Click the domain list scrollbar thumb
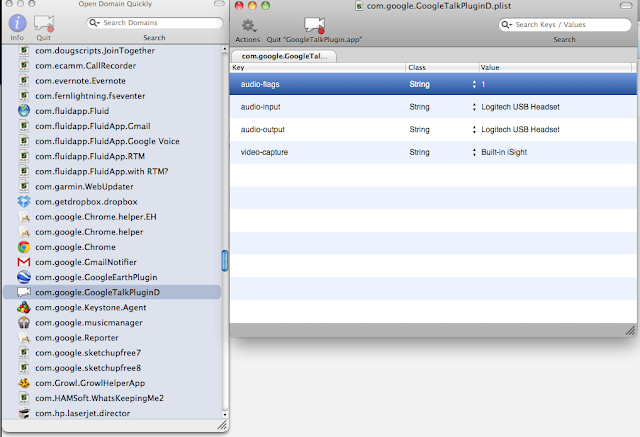The image size is (640, 437). pos(224,260)
